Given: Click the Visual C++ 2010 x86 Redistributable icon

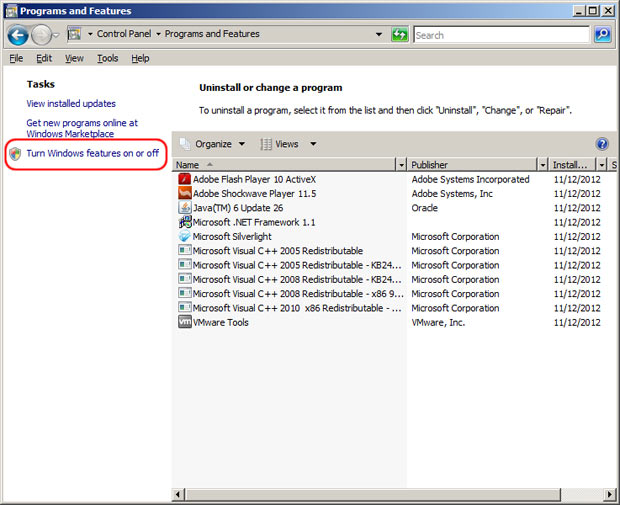Looking at the screenshot, I should point(185,307).
